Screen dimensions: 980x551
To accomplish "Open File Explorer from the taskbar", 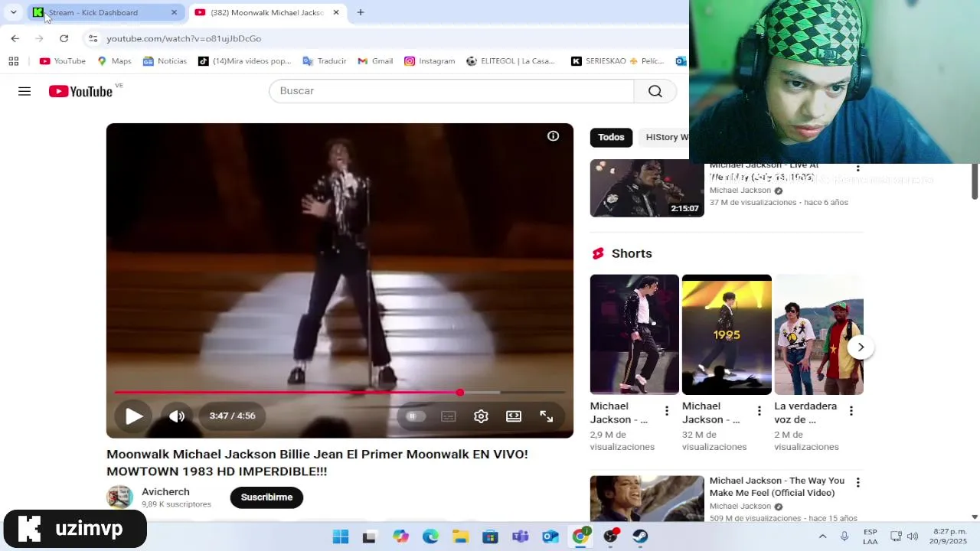I will click(460, 536).
